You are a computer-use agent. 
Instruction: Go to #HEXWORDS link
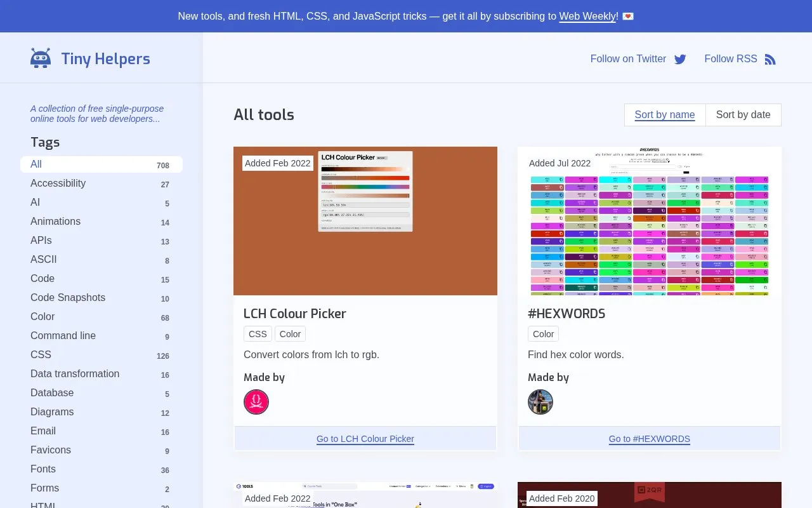click(x=650, y=439)
